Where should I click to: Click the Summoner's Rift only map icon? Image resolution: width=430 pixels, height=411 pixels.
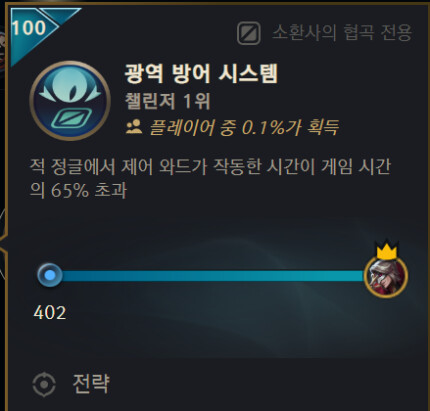coord(249,33)
